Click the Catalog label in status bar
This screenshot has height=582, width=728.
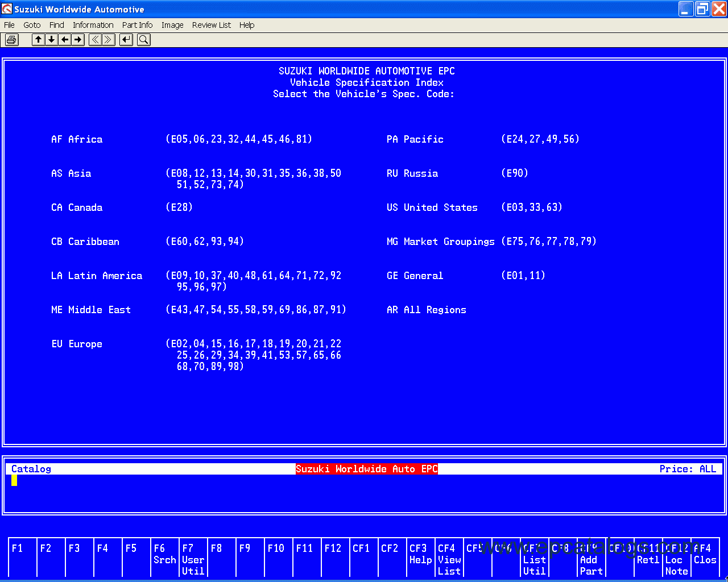point(31,469)
